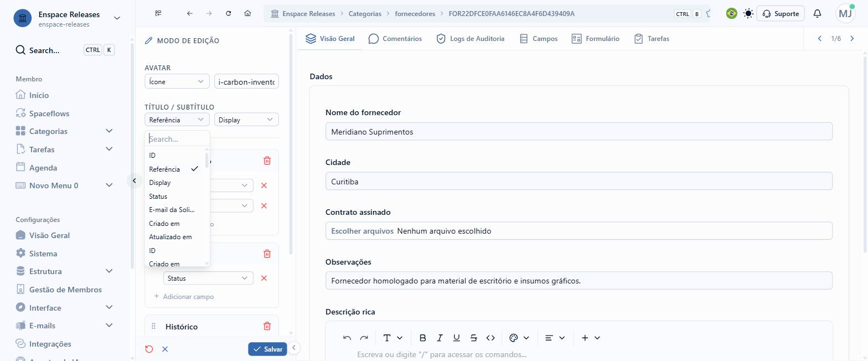868x361 pixels.
Task: Open the Status field dropdown
Action: tap(208, 278)
